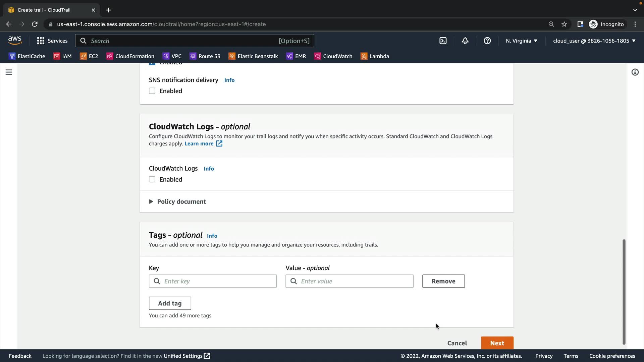The height and width of the screenshot is (362, 644).
Task: Open the Services grid menu
Action: [52, 41]
